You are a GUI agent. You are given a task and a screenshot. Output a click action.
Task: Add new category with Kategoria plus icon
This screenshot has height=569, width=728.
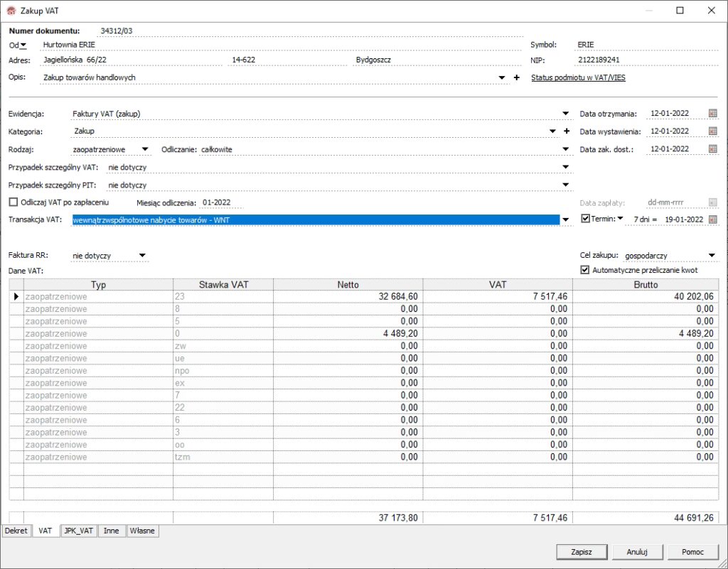[x=567, y=131]
